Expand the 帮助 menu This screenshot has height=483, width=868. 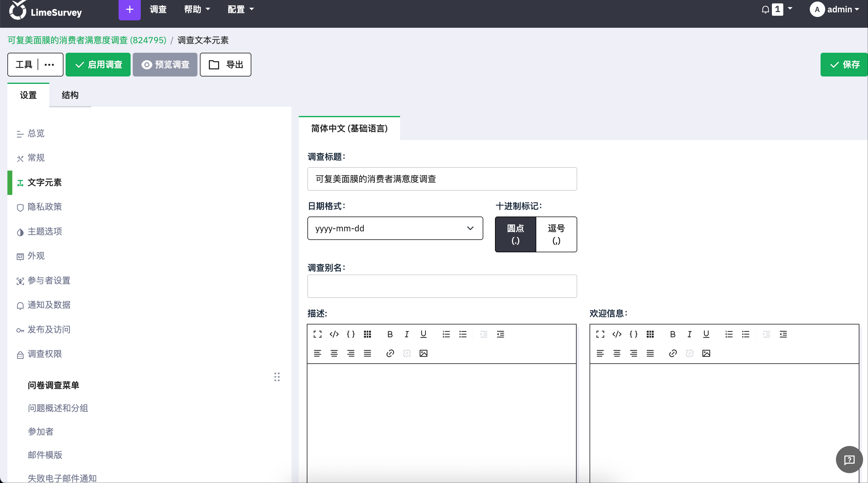pyautogui.click(x=197, y=10)
